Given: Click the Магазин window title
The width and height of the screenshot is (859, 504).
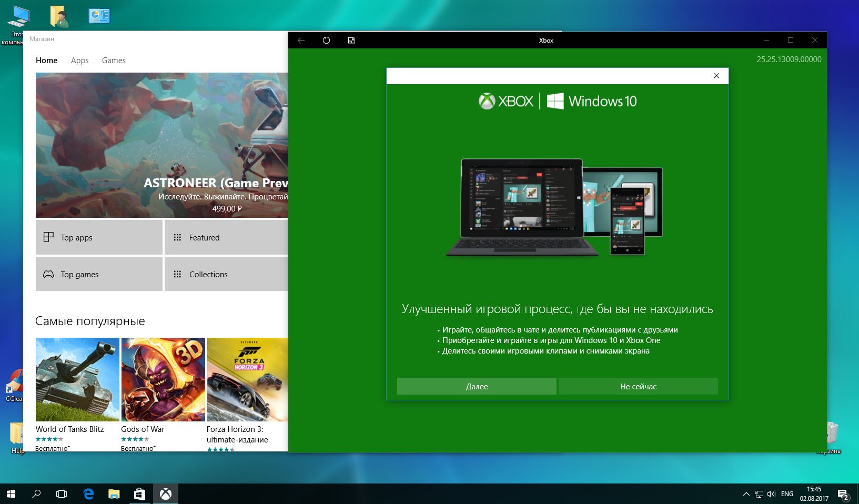Looking at the screenshot, I should (x=42, y=39).
